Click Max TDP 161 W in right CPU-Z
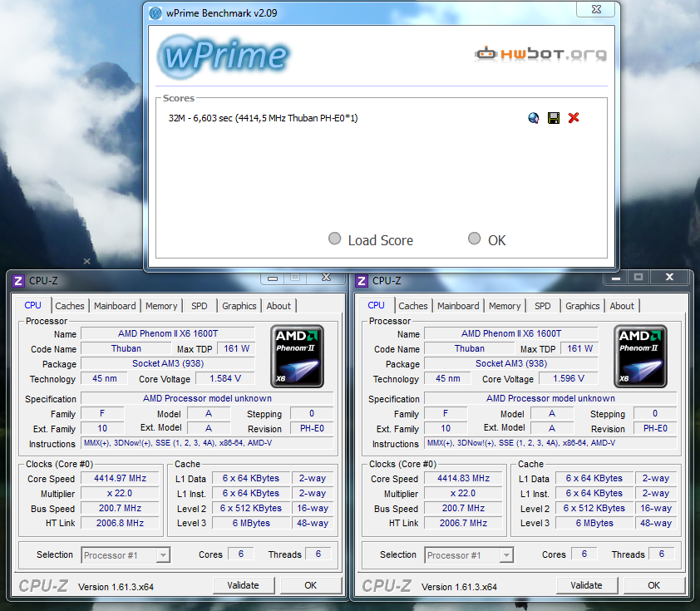Image resolution: width=700 pixels, height=611 pixels. pyautogui.click(x=580, y=348)
